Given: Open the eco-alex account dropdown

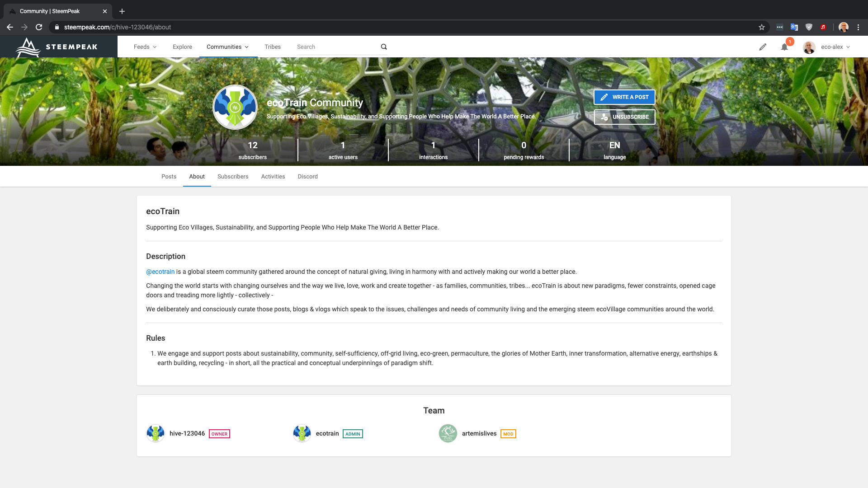Looking at the screenshot, I should click(x=835, y=47).
